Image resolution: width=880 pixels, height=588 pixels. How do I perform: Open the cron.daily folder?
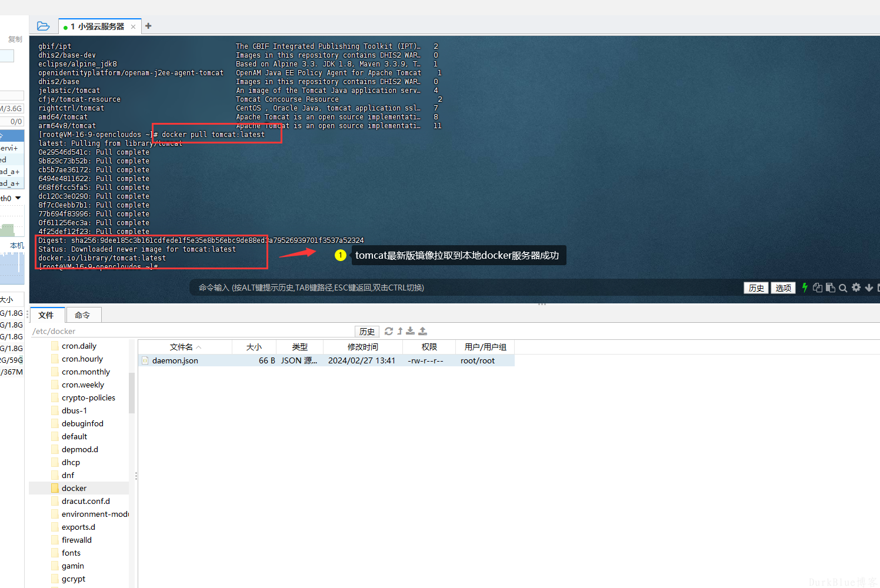click(x=79, y=346)
